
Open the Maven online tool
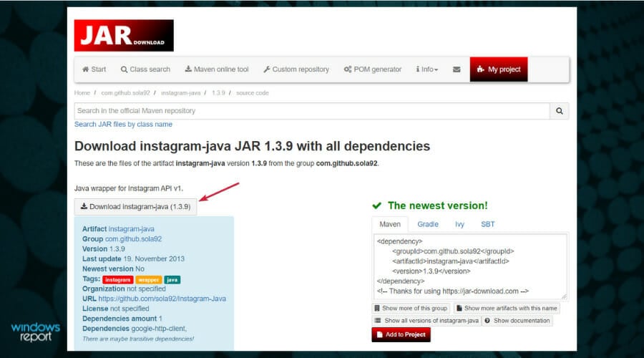coord(216,69)
